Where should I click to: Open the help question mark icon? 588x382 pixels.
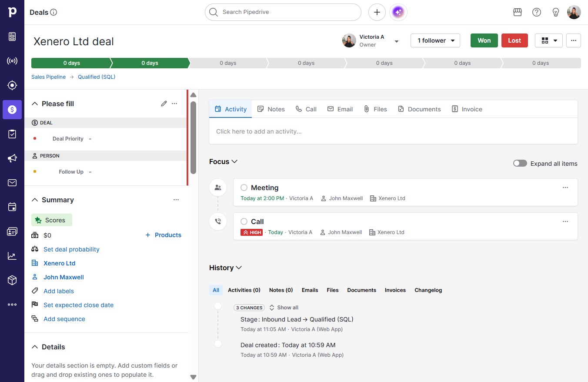point(537,12)
